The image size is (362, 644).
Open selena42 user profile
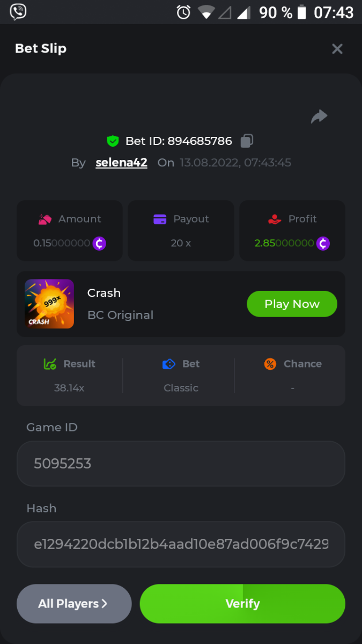coord(121,163)
